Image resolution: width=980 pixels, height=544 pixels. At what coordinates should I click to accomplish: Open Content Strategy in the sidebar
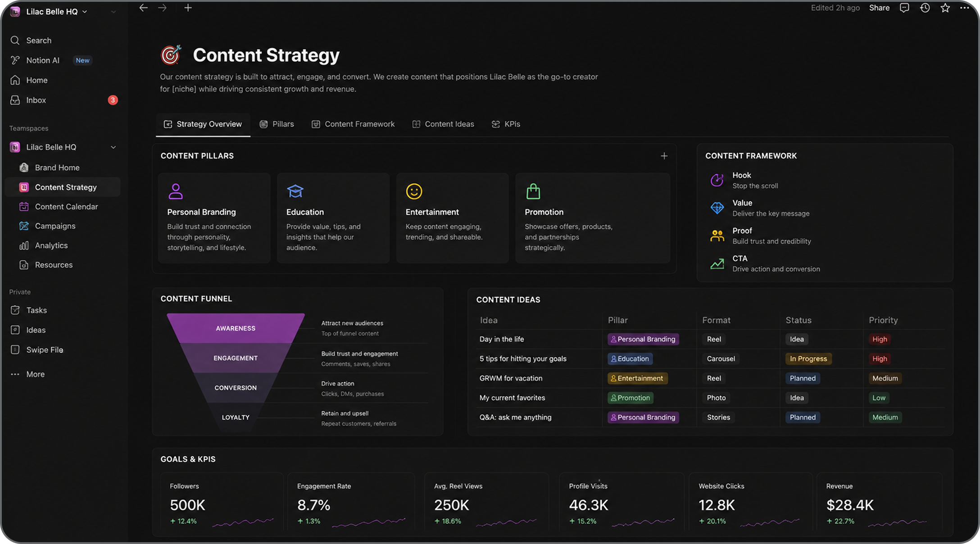tap(63, 187)
